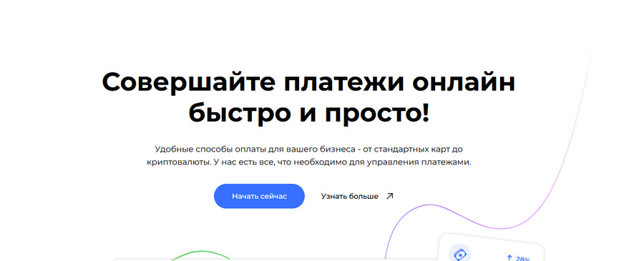Click the blue up-arrow growth icon
The width and height of the screenshot is (644, 261).
(x=509, y=257)
